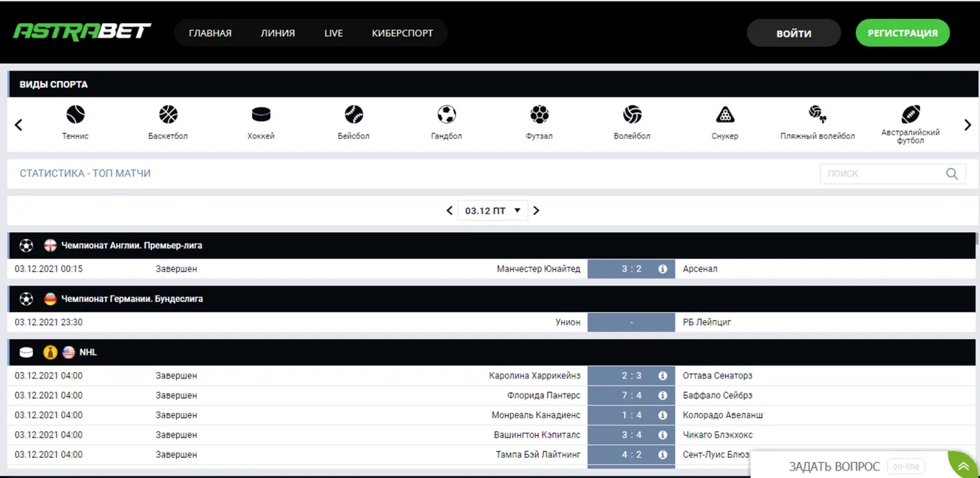The width and height of the screenshot is (980, 478).
Task: Click the Колорадо Авеланш team name
Action: (x=723, y=415)
